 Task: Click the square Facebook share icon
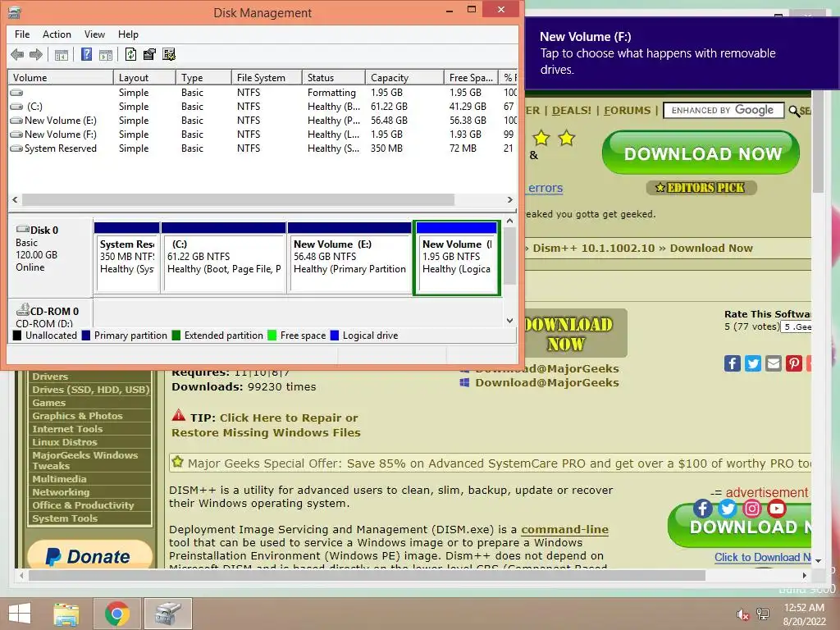tap(733, 363)
